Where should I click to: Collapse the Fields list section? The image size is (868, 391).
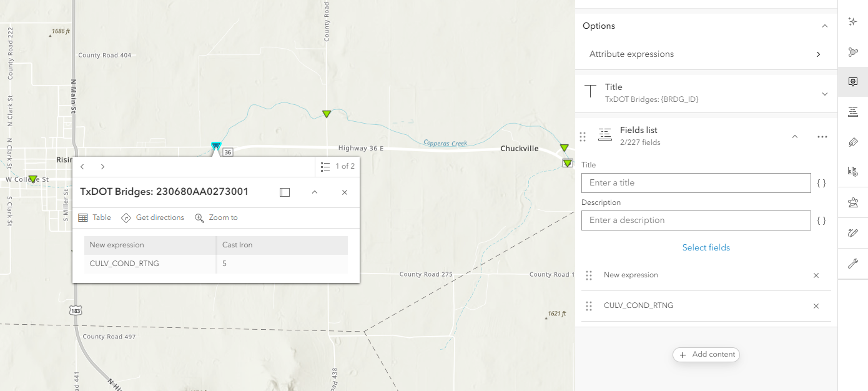tap(794, 136)
